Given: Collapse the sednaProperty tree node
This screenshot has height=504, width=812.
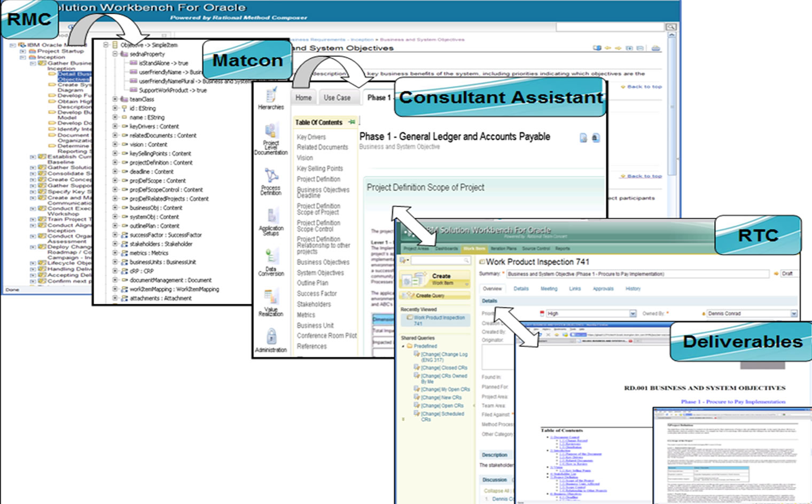Looking at the screenshot, I should tap(115, 54).
